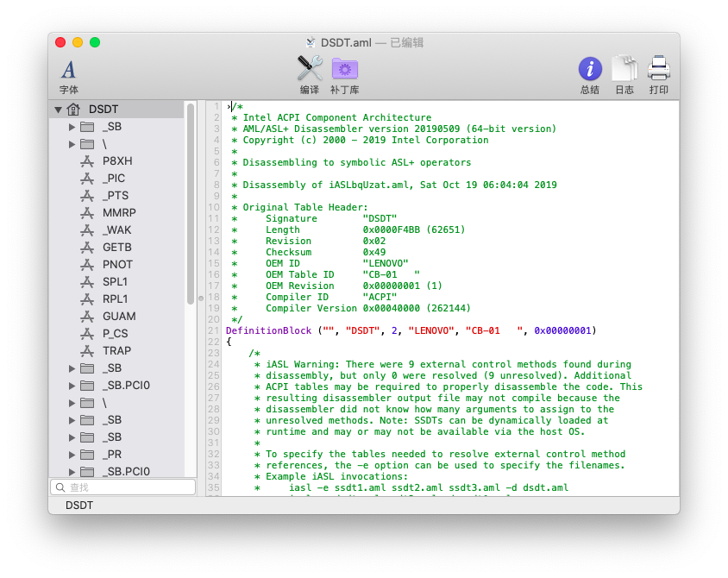Select the P8XH method in sidebar

117,161
